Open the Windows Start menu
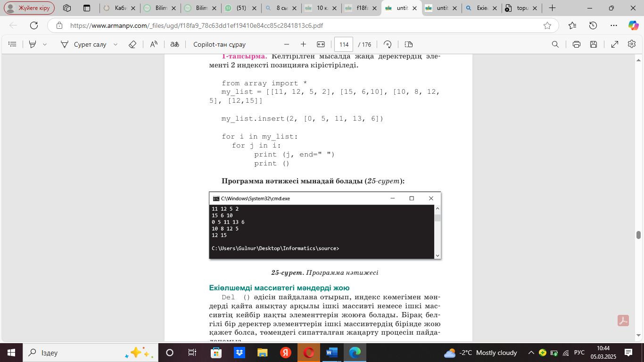 point(11,353)
